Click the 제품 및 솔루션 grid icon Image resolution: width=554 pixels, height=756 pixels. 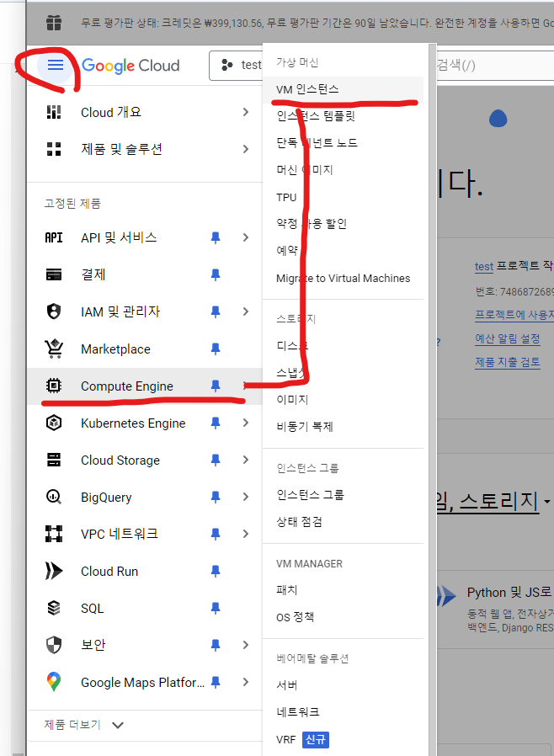point(54,149)
